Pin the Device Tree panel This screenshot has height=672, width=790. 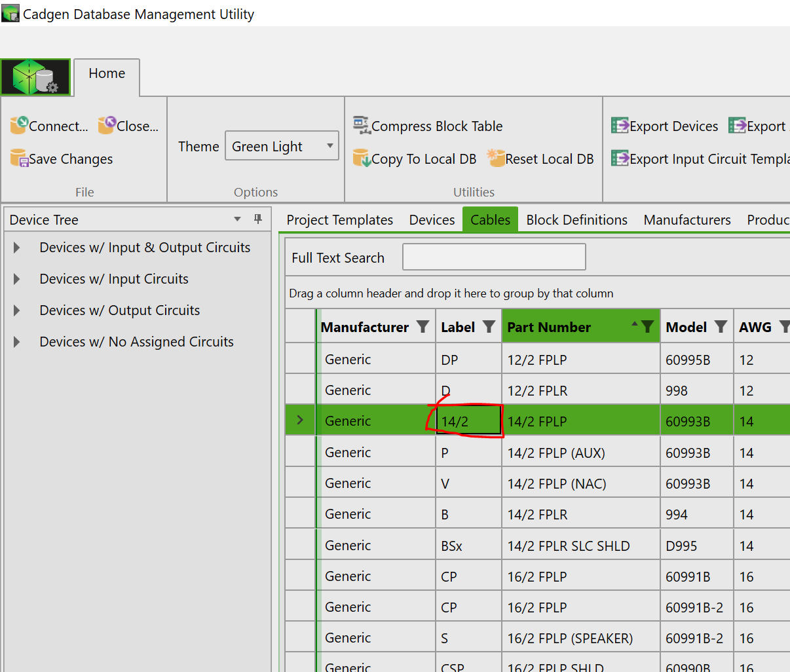(258, 219)
